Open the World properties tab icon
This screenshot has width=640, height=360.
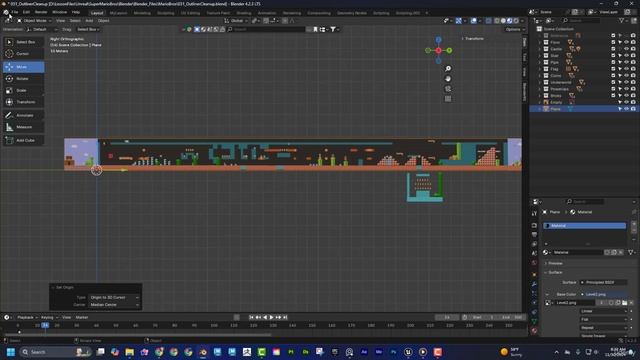pyautogui.click(x=534, y=263)
